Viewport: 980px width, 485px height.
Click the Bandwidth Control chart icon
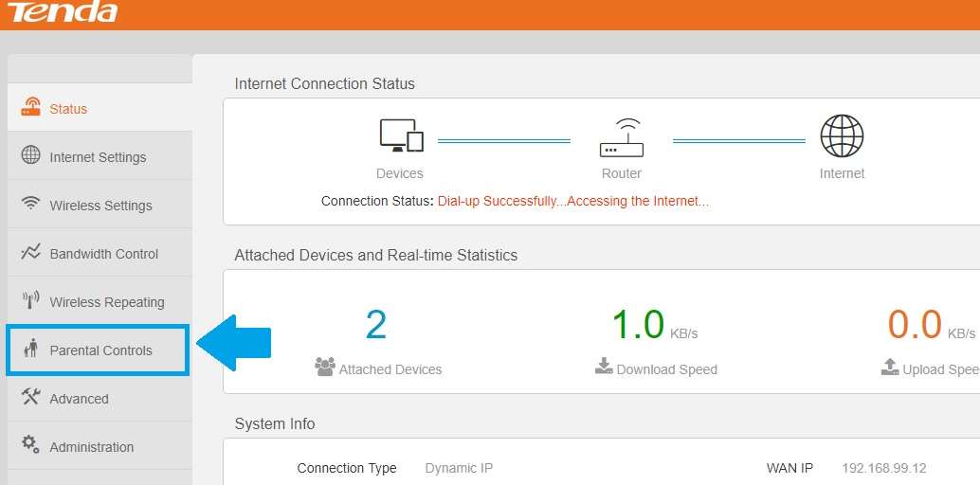pyautogui.click(x=30, y=252)
